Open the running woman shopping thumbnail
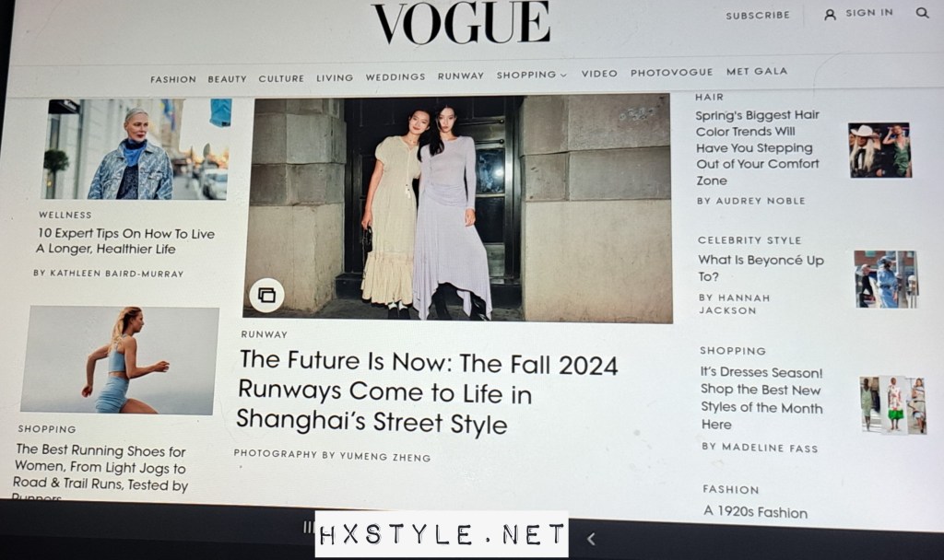Image resolution: width=944 pixels, height=560 pixels. (x=120, y=360)
